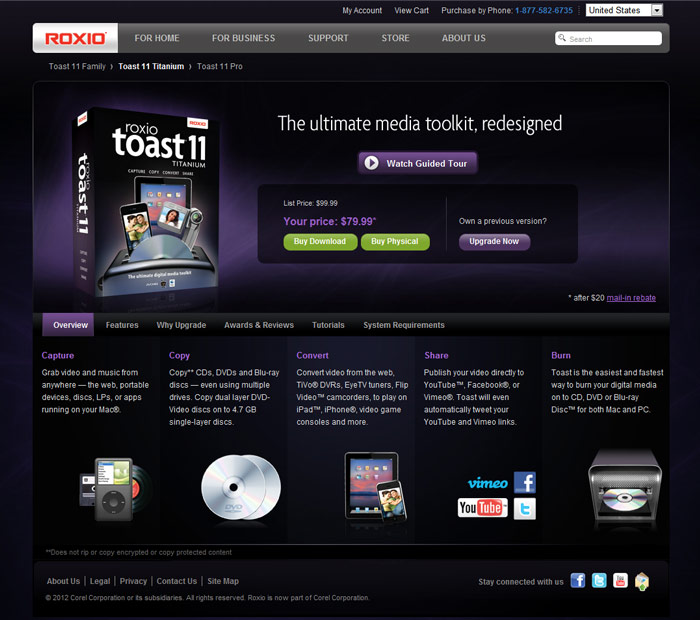Switch to the Why Upgrade tab

[181, 325]
